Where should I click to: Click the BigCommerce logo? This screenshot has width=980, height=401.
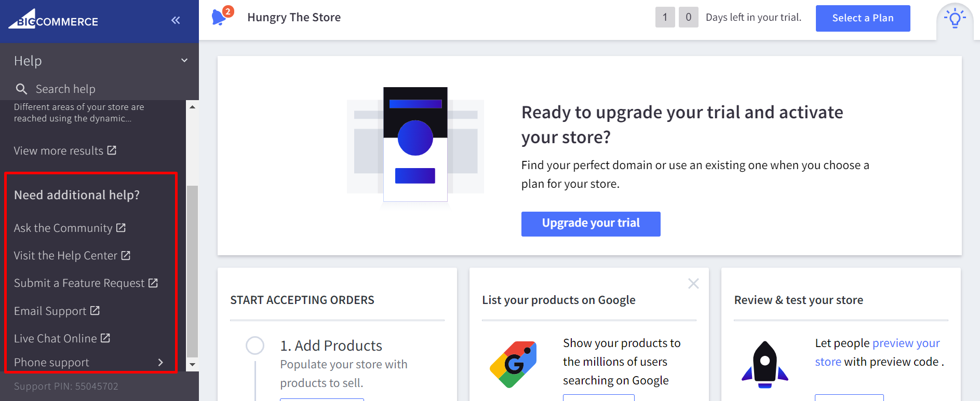click(53, 20)
